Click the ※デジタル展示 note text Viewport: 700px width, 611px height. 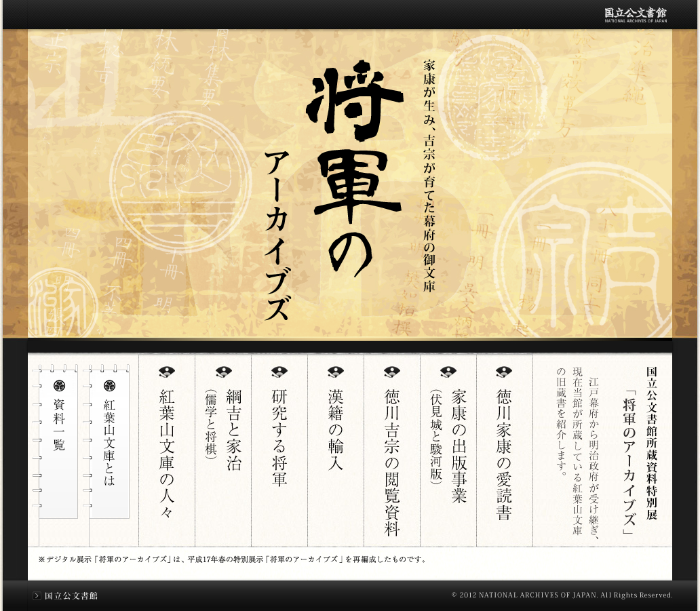[232, 559]
